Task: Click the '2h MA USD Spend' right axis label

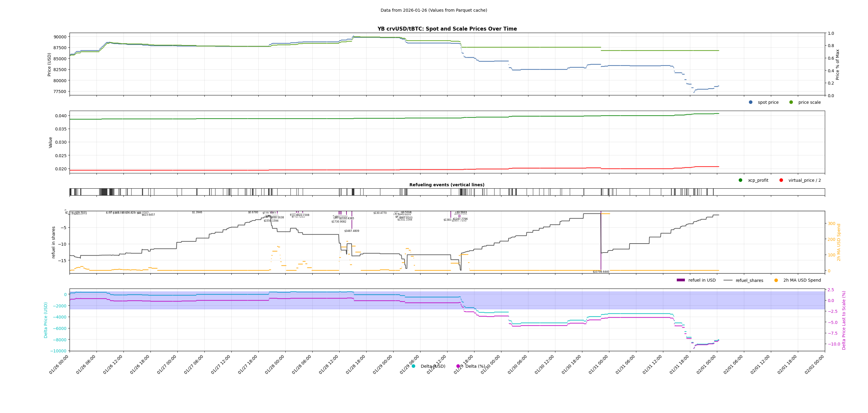Action: click(x=839, y=242)
